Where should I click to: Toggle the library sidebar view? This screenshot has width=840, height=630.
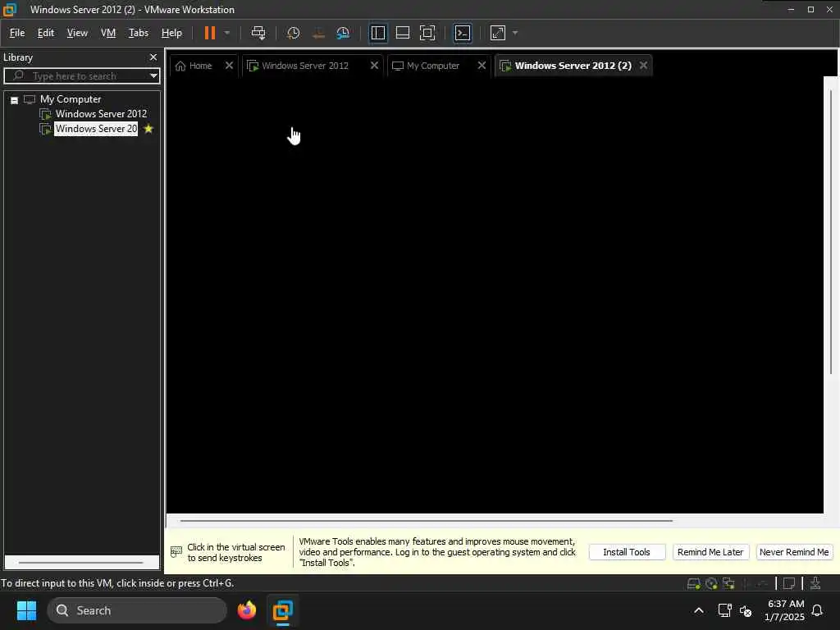(377, 33)
